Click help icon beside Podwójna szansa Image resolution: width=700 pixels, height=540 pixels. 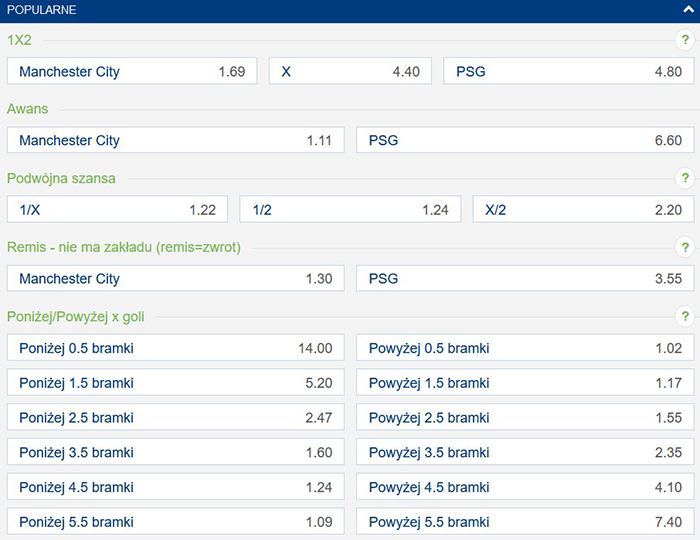click(685, 179)
